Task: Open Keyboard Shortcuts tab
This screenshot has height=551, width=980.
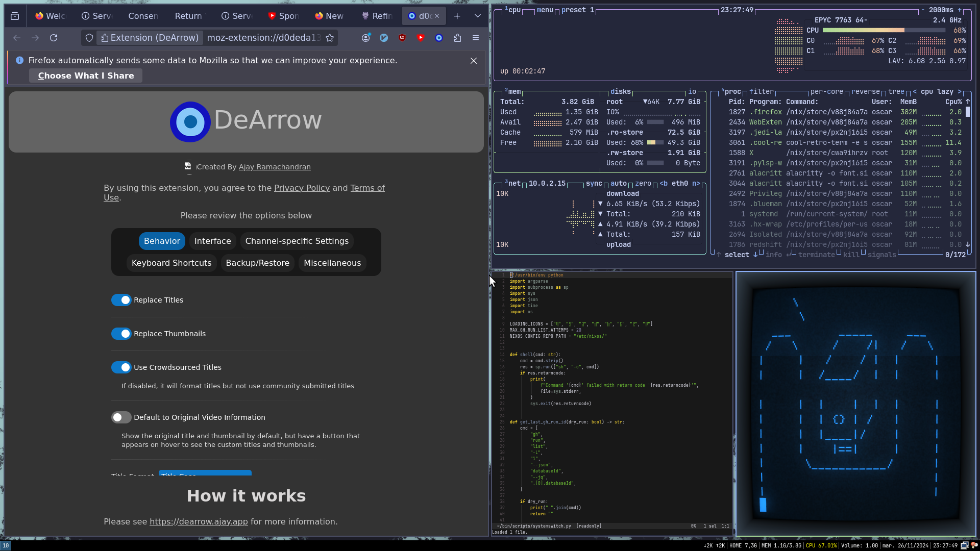Action: pos(171,263)
